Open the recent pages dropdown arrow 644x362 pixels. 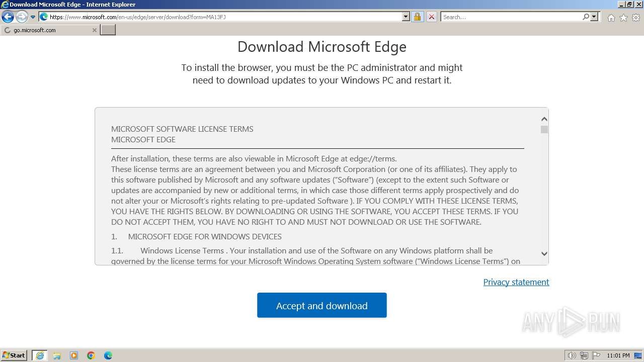[33, 17]
